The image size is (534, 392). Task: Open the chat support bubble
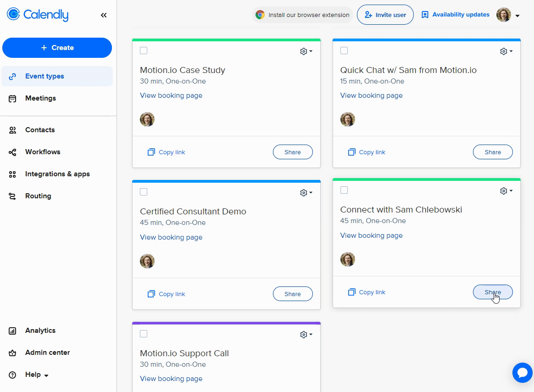[x=522, y=372]
